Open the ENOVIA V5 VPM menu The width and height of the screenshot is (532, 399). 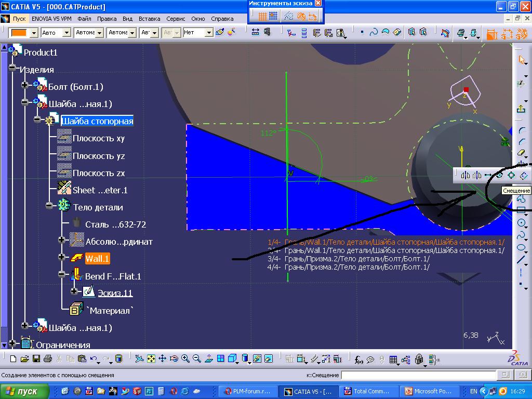pyautogui.click(x=51, y=19)
